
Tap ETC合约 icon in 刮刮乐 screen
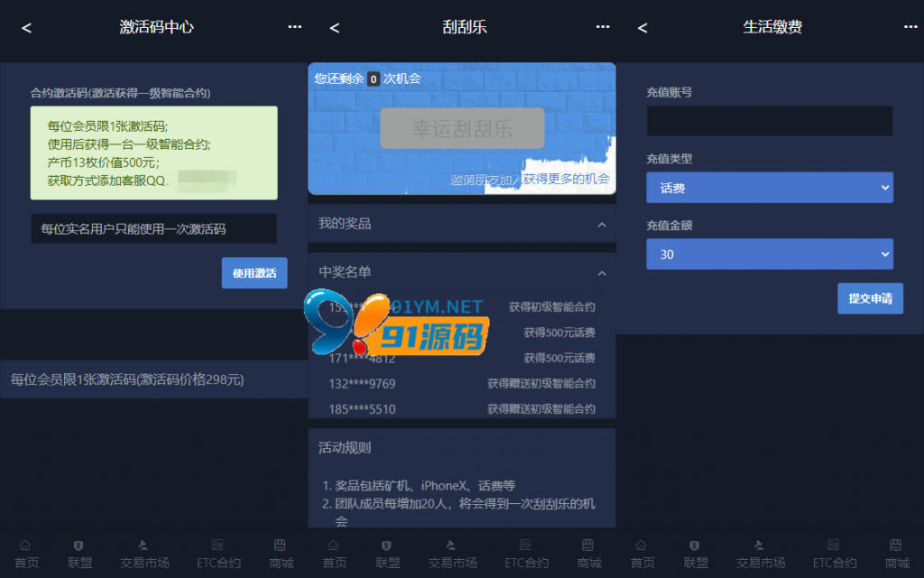525,545
